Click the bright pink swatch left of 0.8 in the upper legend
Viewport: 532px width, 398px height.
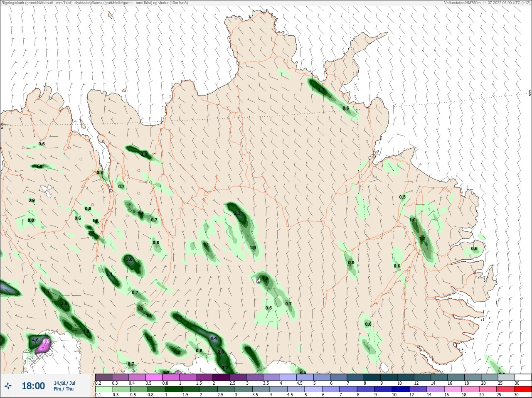click(154, 377)
